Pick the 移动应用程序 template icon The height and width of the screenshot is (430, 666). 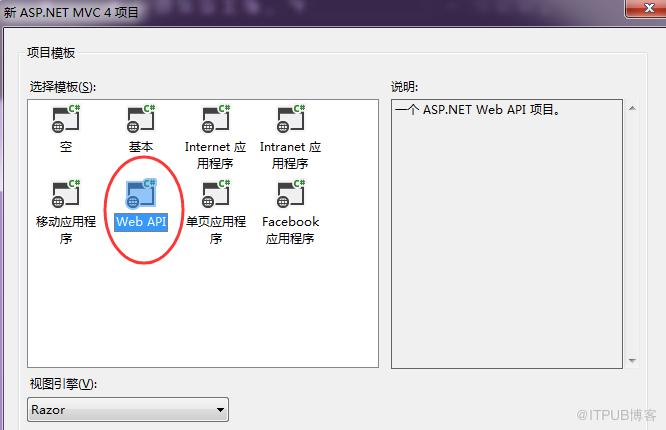[66, 193]
